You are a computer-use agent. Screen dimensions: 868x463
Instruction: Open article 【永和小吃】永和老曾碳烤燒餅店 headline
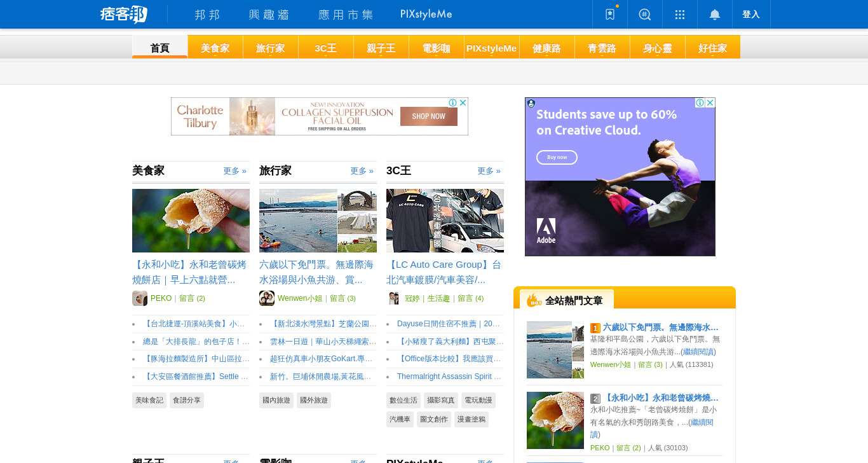click(x=189, y=272)
